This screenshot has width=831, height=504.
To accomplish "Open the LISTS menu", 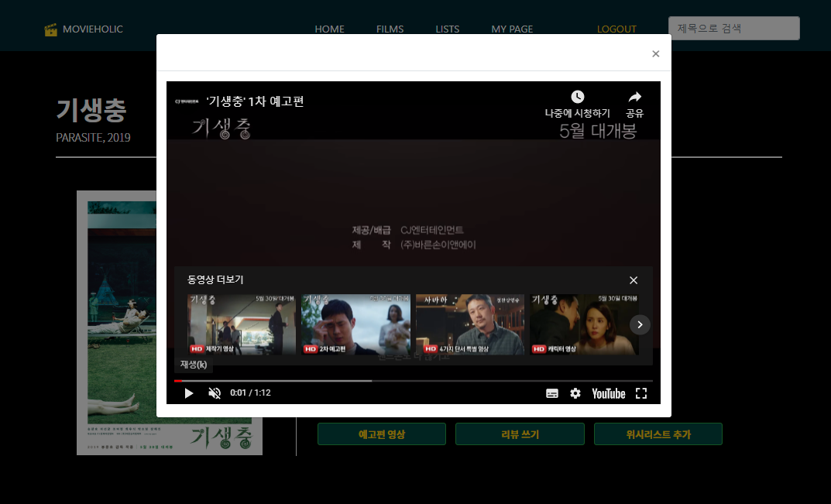I will coord(448,29).
